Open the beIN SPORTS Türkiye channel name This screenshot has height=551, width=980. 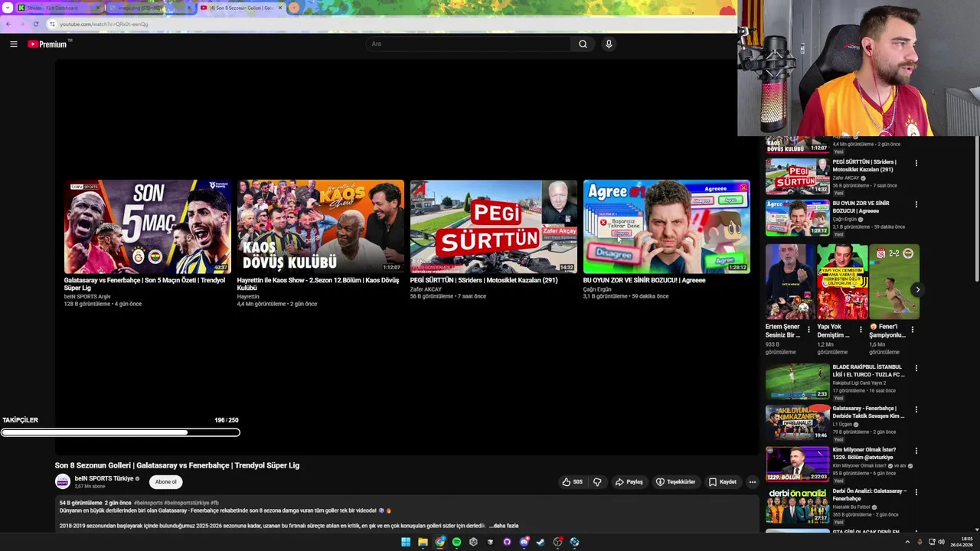pos(104,478)
